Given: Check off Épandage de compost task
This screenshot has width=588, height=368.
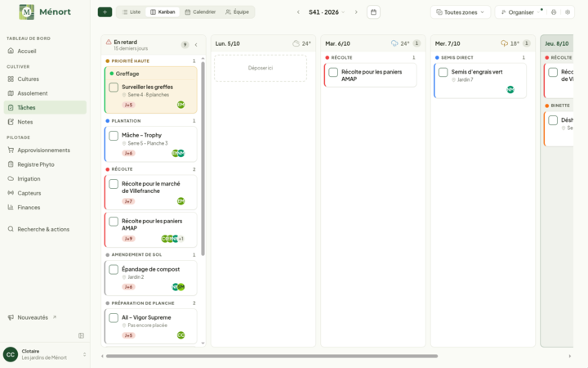Looking at the screenshot, I should [x=114, y=270].
